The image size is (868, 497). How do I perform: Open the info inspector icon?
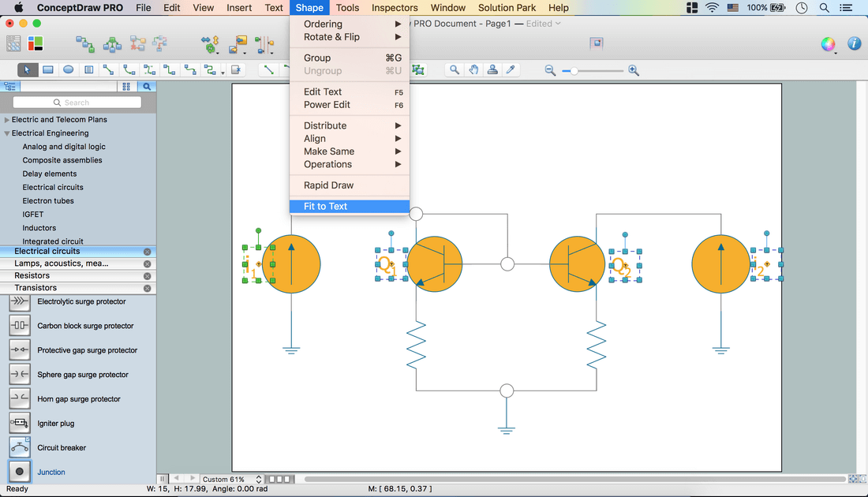tap(854, 44)
